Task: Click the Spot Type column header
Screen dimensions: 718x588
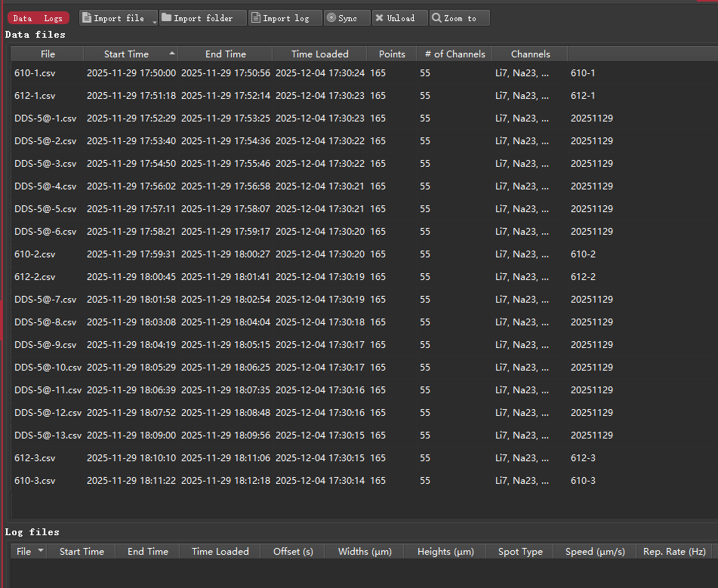Action: coord(520,552)
